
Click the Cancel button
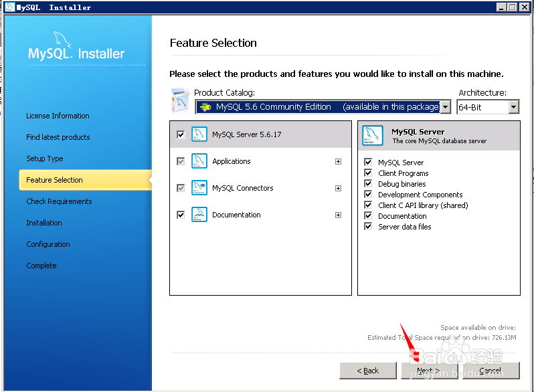point(491,371)
